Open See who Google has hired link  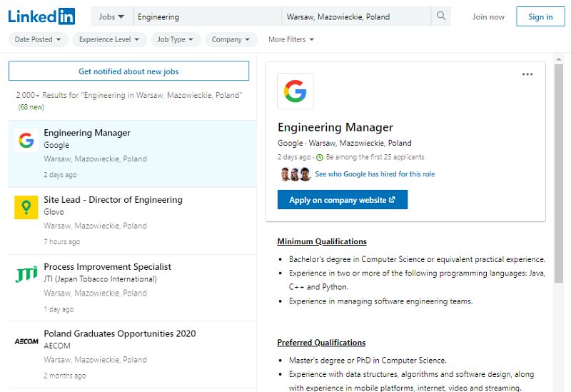[x=375, y=174]
